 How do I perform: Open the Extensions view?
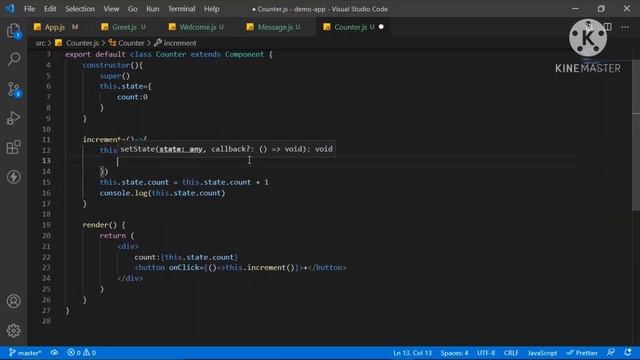coord(13,147)
